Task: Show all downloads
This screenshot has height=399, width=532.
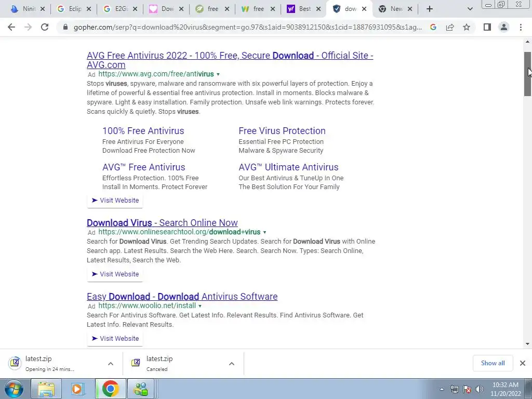Action: (493, 363)
